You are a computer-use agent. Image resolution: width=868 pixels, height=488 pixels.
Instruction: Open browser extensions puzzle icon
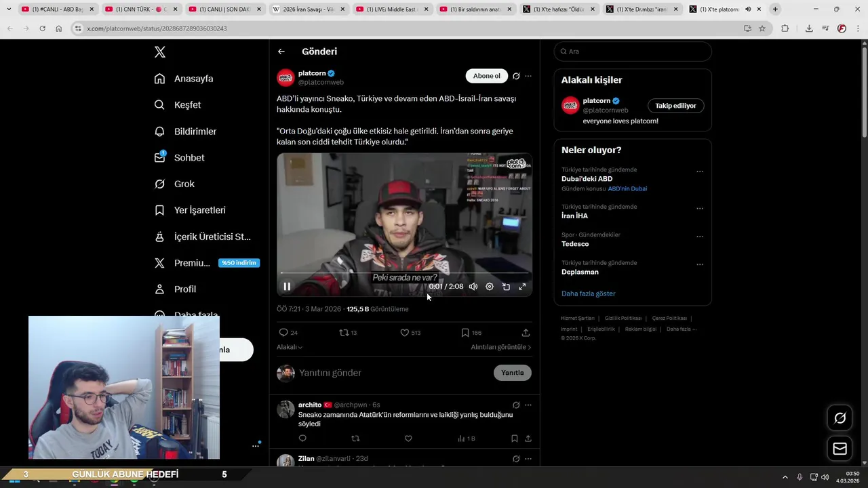(x=785, y=28)
